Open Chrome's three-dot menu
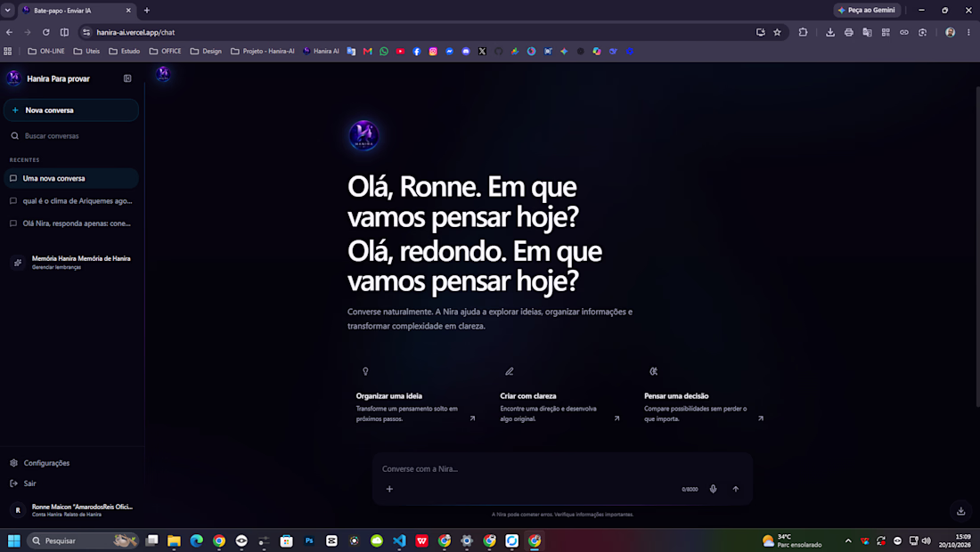980x552 pixels. (x=968, y=32)
